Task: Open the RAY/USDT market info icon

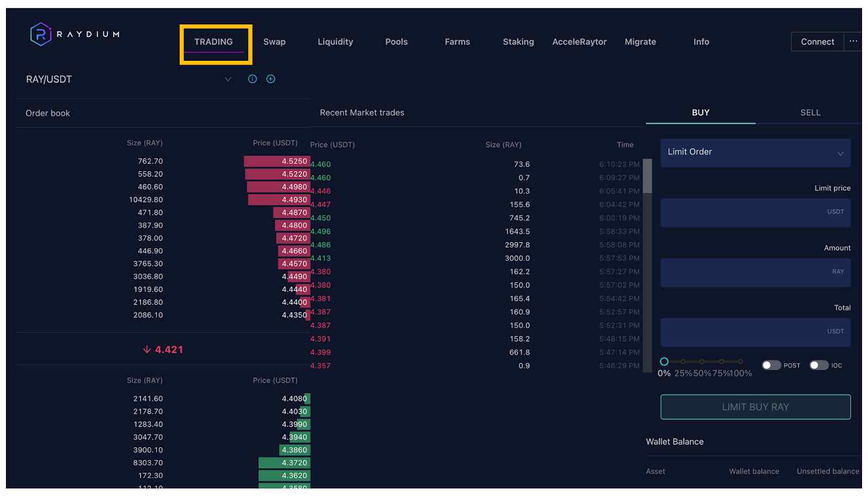Action: 252,79
